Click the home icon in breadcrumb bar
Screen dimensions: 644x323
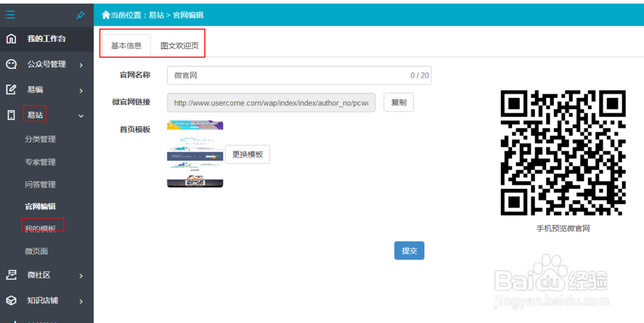tap(106, 15)
